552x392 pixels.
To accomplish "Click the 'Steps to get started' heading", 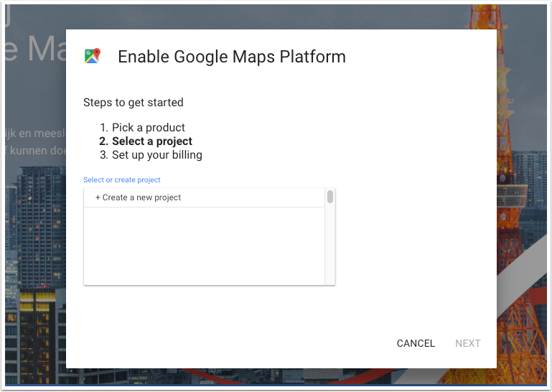I will click(x=134, y=103).
